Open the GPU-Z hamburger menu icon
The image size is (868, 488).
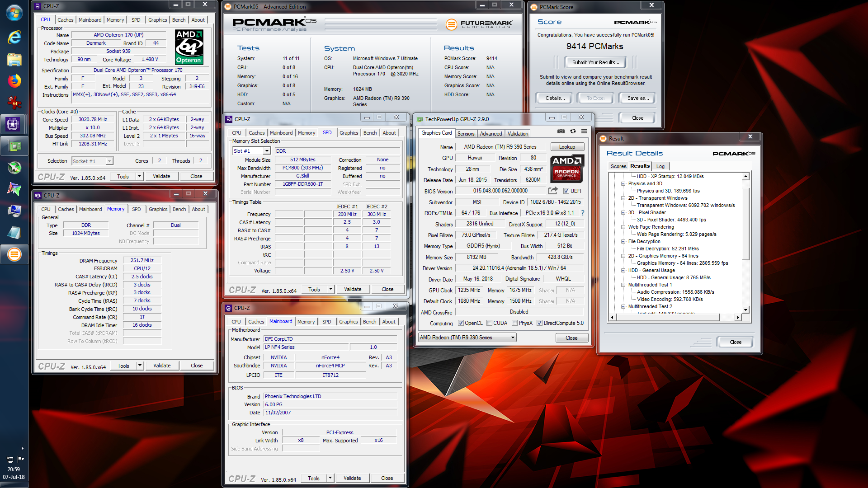pos(584,131)
